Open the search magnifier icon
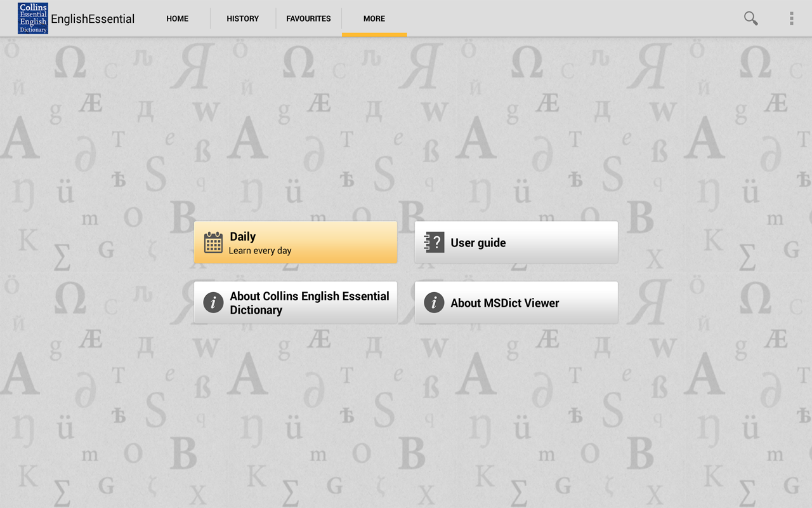 (x=751, y=18)
